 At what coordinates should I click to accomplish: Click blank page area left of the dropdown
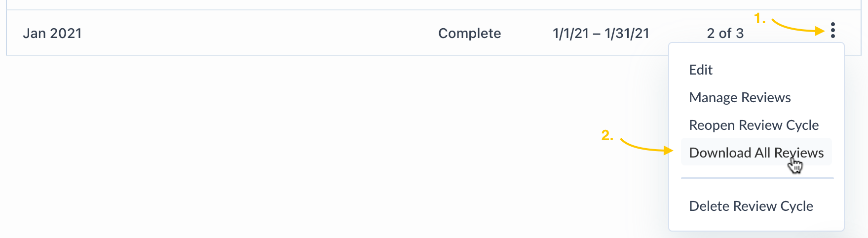(x=345, y=148)
